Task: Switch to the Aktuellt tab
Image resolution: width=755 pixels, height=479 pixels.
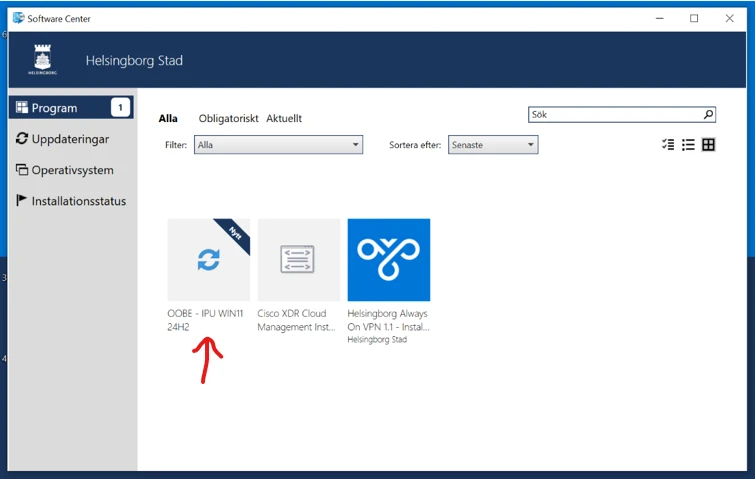Action: 284,118
